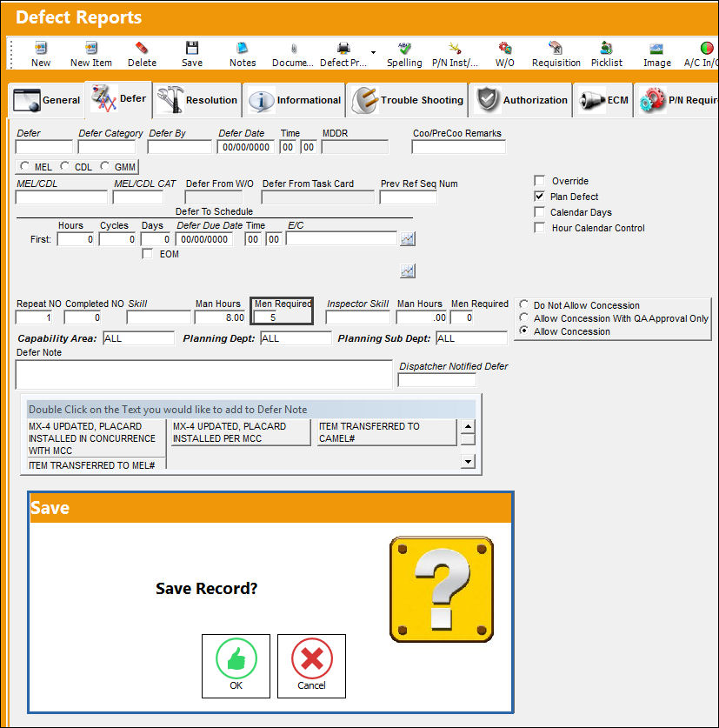
Task: Click the MEL/CDL CAT field
Action: (x=138, y=197)
